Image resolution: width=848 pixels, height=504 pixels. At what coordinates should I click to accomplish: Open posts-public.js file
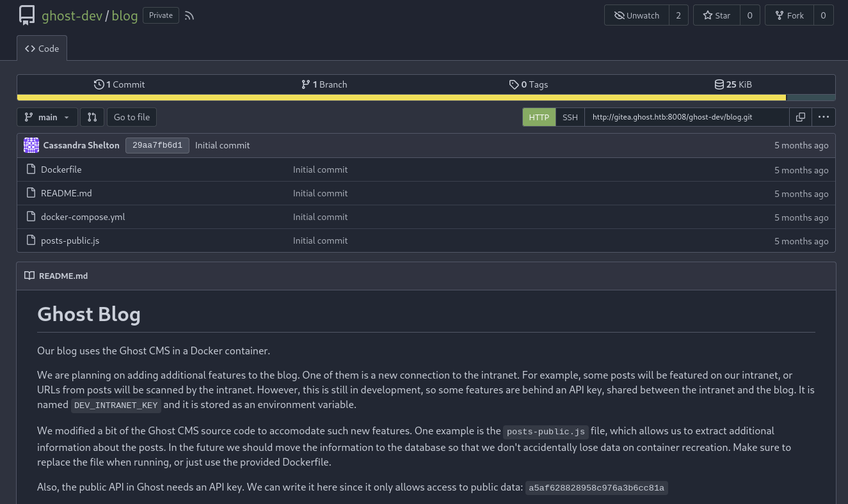[x=70, y=240]
